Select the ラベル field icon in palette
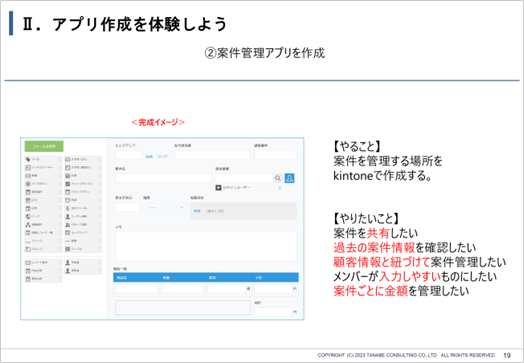The height and width of the screenshot is (363, 524). (x=28, y=159)
